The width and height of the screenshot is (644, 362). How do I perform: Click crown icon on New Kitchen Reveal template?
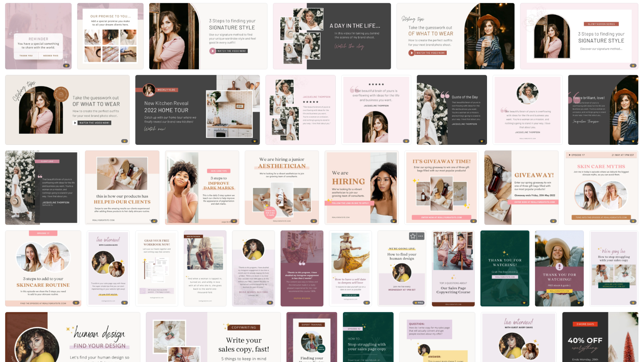(255, 141)
